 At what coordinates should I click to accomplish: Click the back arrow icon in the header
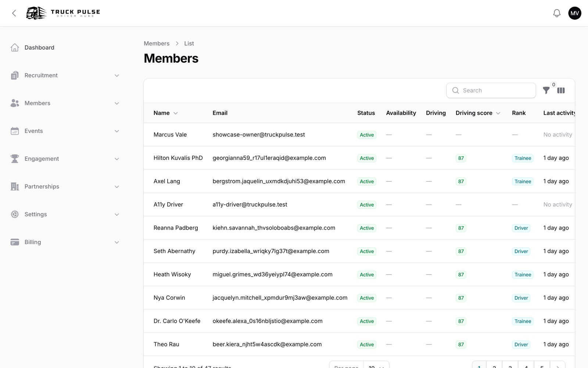click(x=14, y=13)
